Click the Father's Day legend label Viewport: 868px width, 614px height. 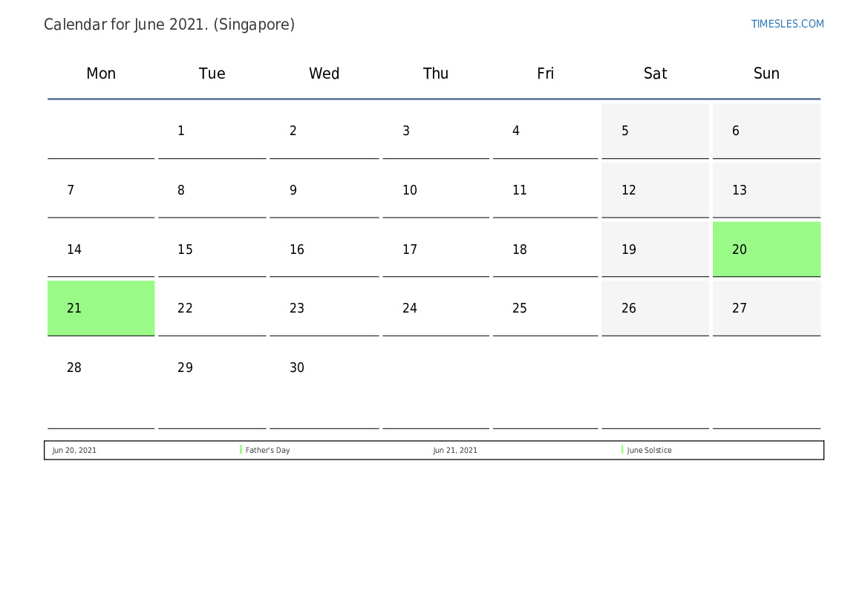pos(268,451)
